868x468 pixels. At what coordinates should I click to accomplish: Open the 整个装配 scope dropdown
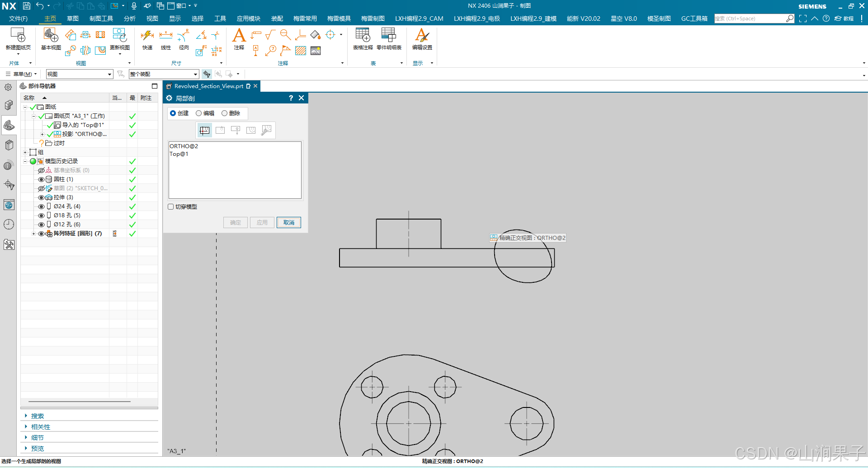pos(164,74)
